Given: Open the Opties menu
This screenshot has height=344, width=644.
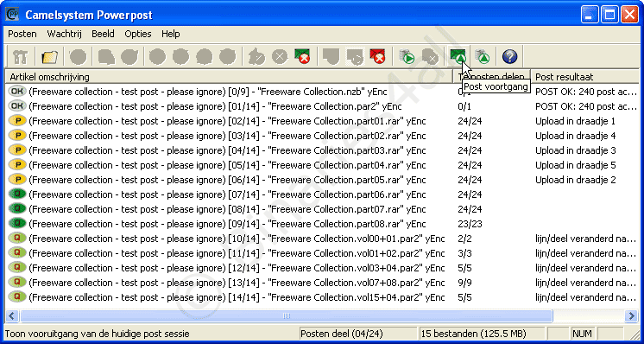Looking at the screenshot, I should pos(138,34).
